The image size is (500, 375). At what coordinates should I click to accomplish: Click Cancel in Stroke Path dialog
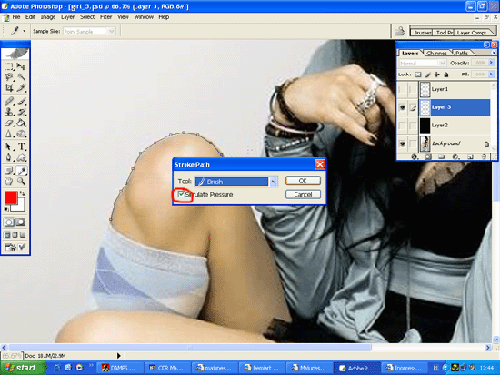pyautogui.click(x=303, y=194)
